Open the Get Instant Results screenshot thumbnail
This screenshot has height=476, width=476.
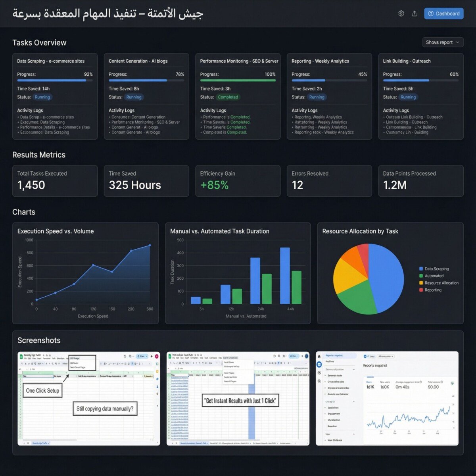238,398
